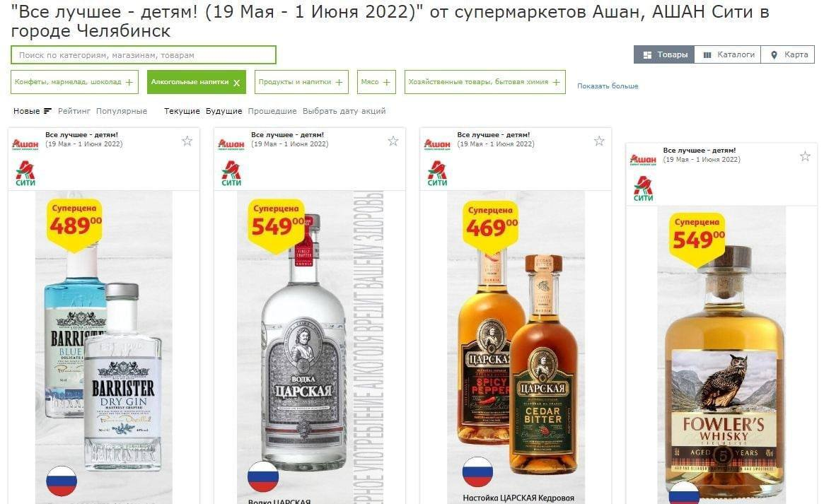Switch to the Каталоги view
824x504 pixels.
(x=728, y=54)
